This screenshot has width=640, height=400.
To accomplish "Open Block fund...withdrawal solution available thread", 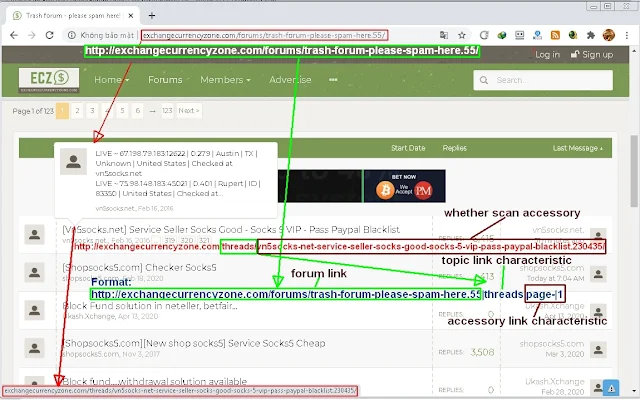I will pyautogui.click(x=155, y=382).
